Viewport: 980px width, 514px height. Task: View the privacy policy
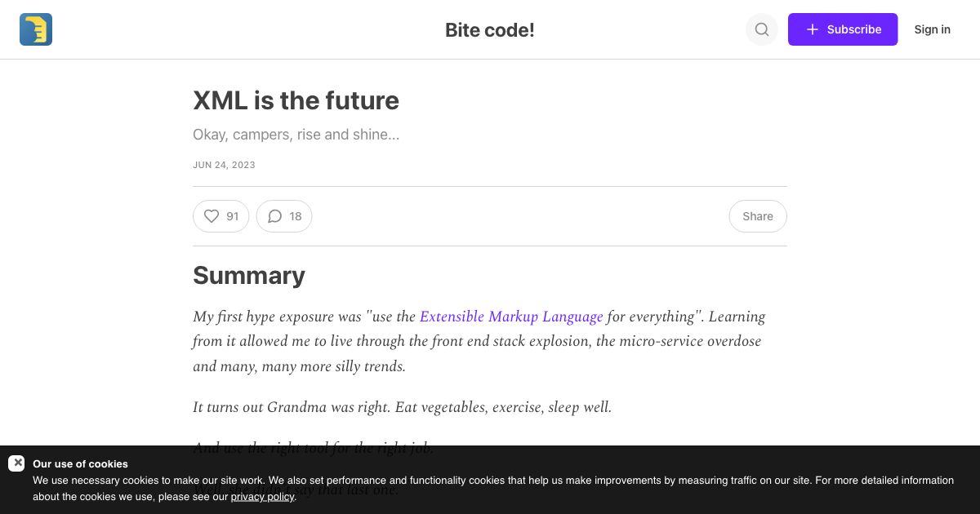coord(262,496)
